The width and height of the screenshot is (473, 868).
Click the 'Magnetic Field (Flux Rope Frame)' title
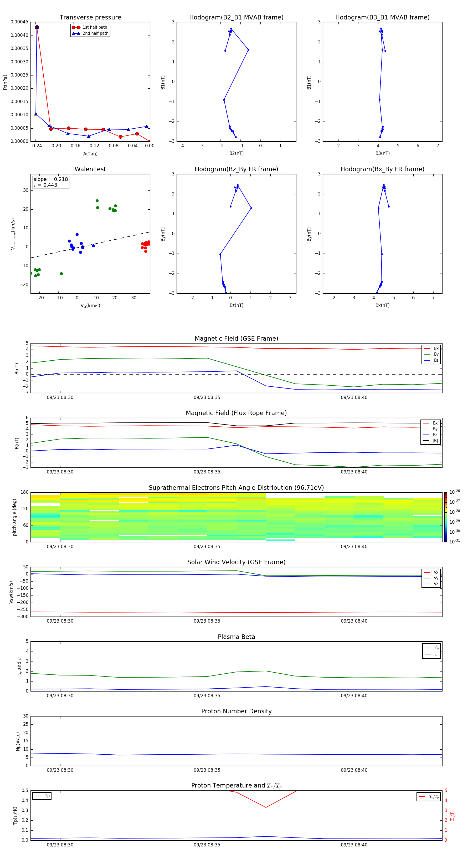[236, 413]
